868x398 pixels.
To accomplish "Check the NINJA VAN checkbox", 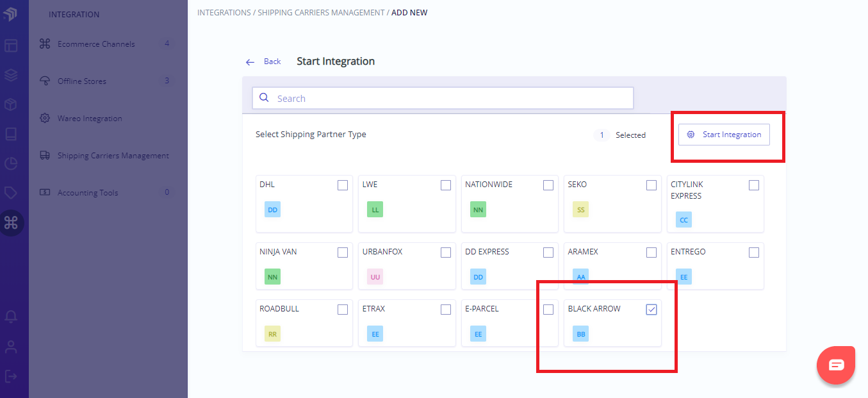I will pos(343,253).
